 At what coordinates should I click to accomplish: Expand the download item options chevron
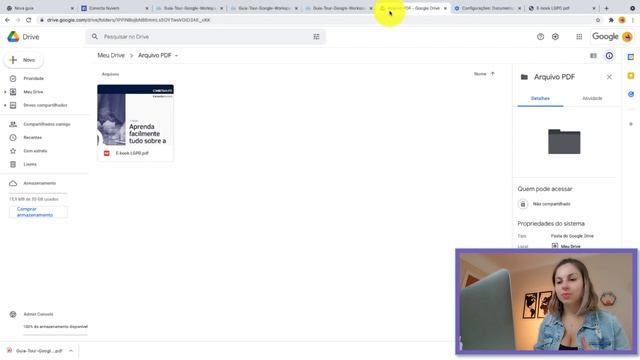71,351
